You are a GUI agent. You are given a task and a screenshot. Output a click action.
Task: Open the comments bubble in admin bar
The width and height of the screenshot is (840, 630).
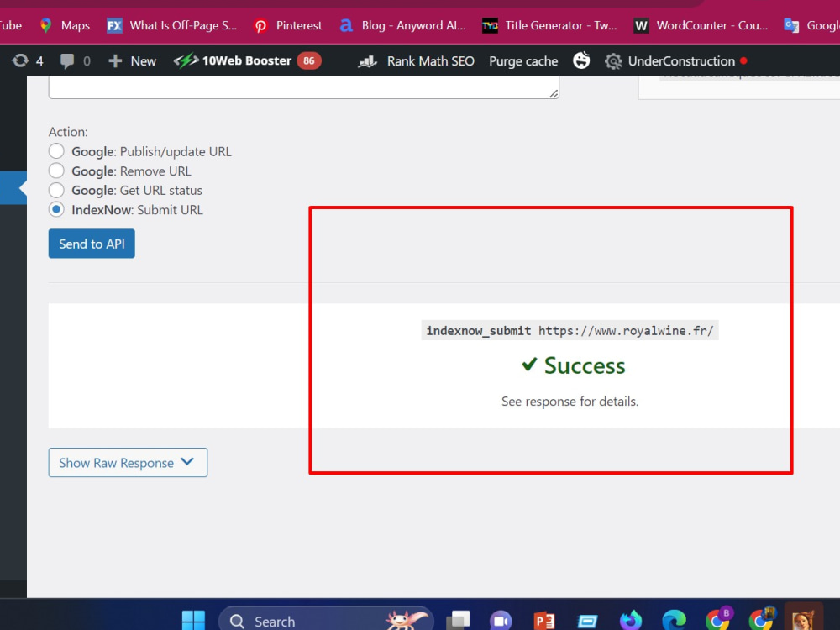coord(67,61)
